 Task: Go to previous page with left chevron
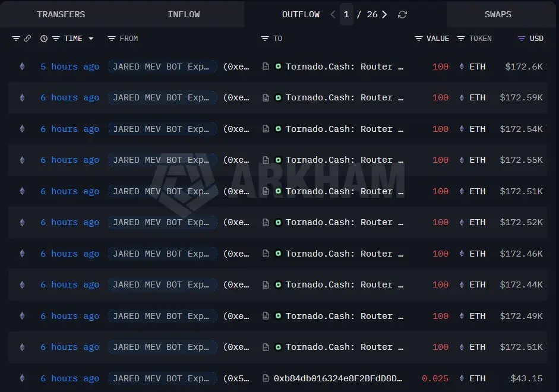click(x=333, y=15)
